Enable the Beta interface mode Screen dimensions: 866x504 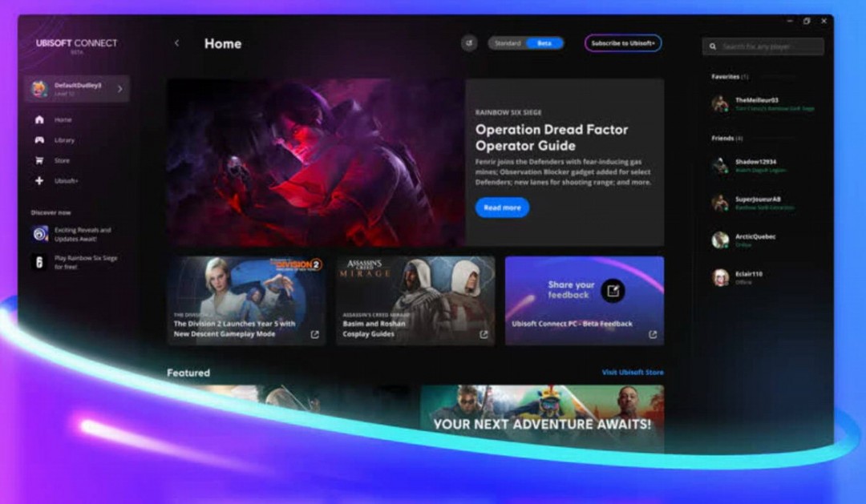tap(544, 43)
